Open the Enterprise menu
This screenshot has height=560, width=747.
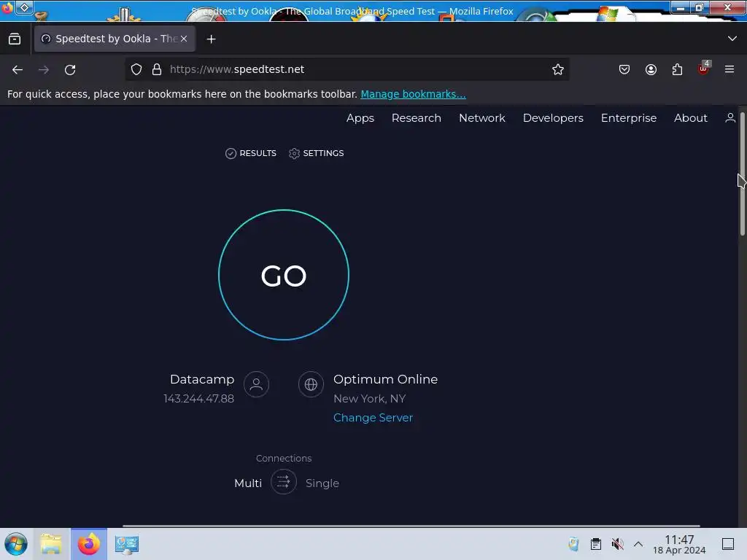click(629, 118)
